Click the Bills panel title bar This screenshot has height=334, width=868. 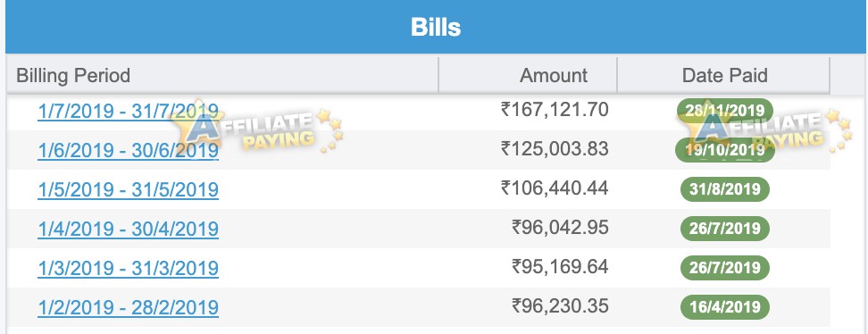coord(436,27)
